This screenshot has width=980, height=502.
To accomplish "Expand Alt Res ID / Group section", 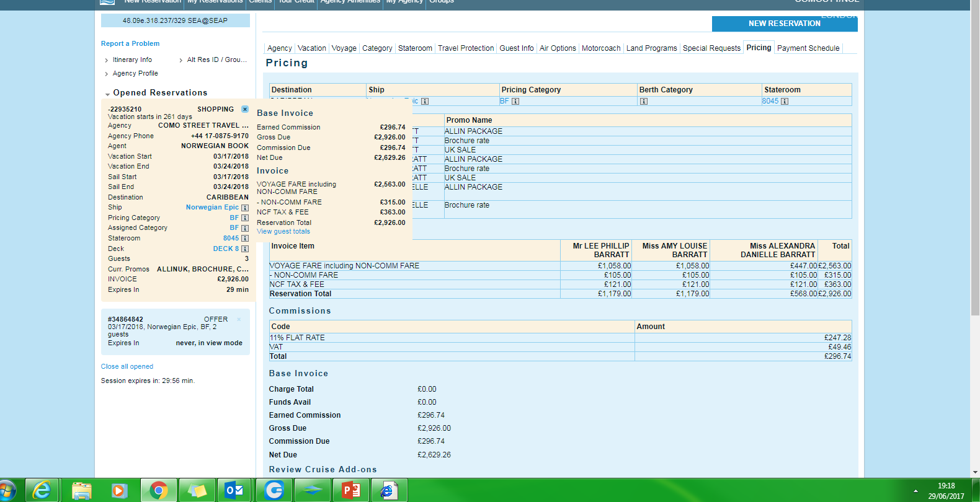I will [216, 60].
